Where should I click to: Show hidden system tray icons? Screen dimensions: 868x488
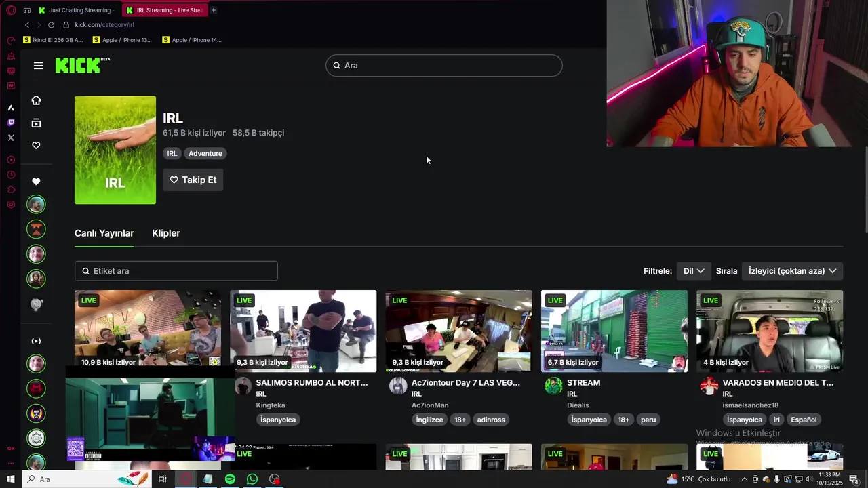pos(745,479)
